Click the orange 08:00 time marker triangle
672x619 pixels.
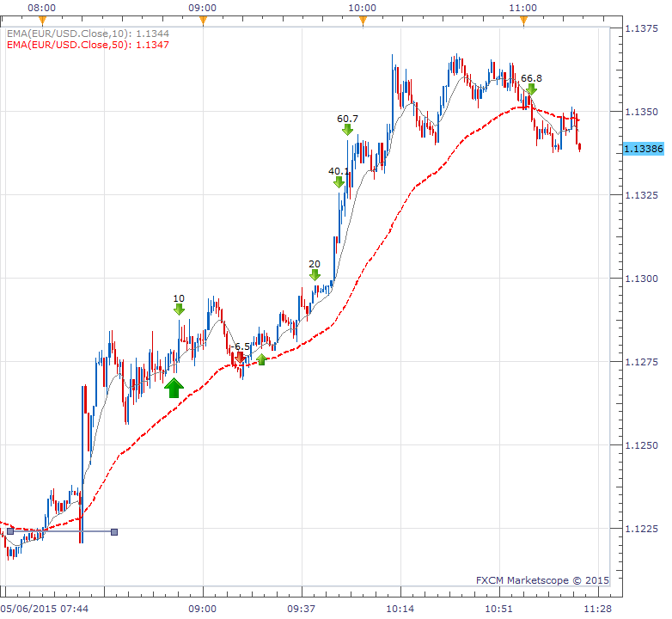[42, 20]
